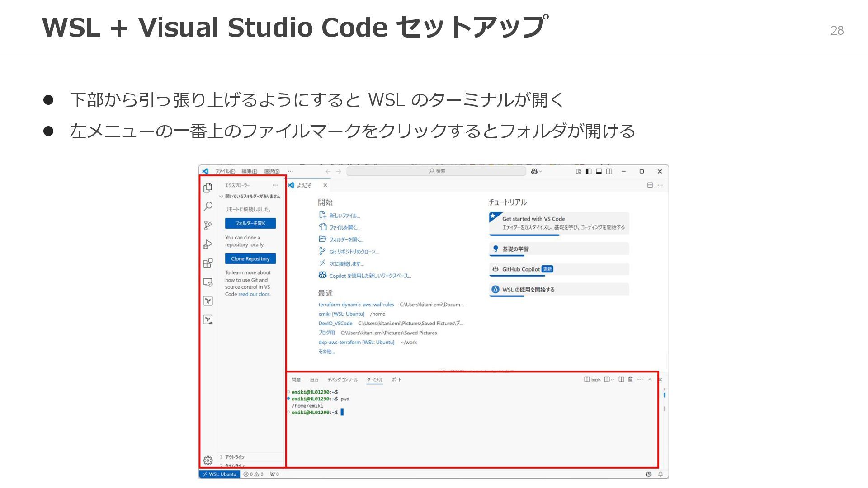
Task: Toggle primary side bar visibility
Action: click(x=589, y=171)
